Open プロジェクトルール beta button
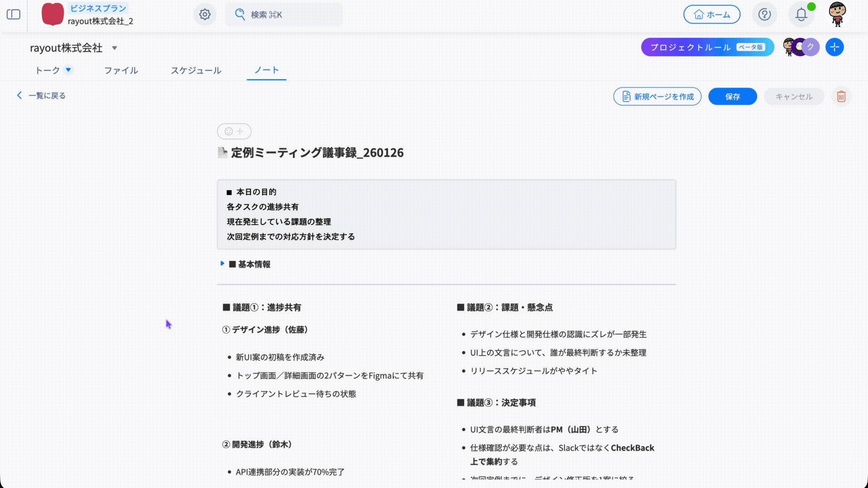The image size is (868, 488). tap(707, 47)
